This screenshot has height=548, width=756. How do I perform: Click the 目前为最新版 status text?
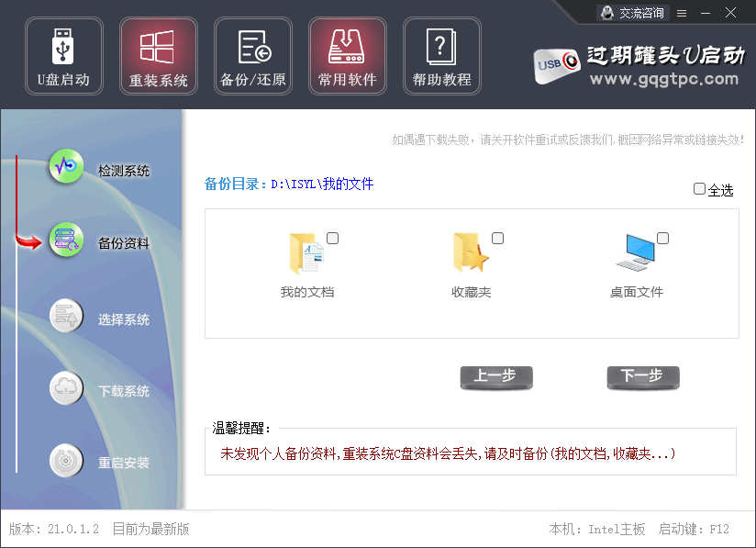150,530
